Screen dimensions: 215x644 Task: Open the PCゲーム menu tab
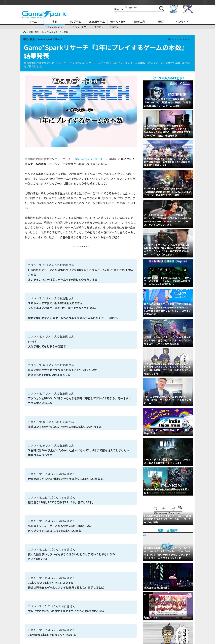coord(75,22)
